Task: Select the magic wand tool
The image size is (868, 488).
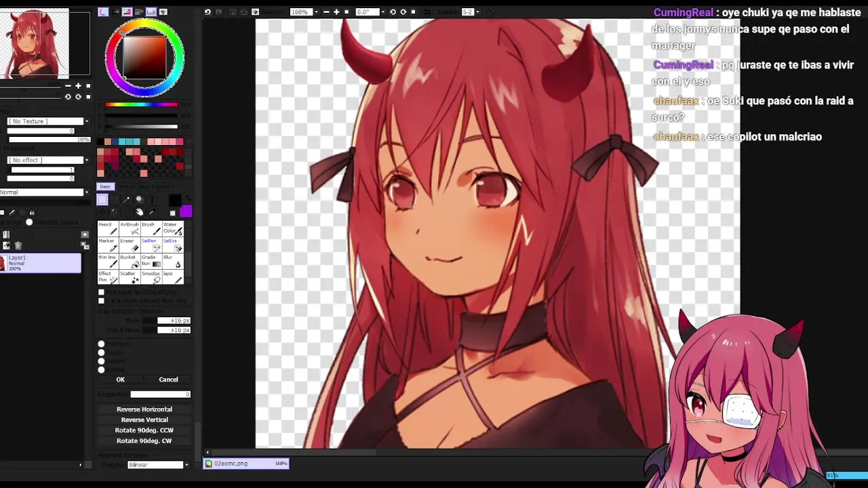Action: (127, 199)
